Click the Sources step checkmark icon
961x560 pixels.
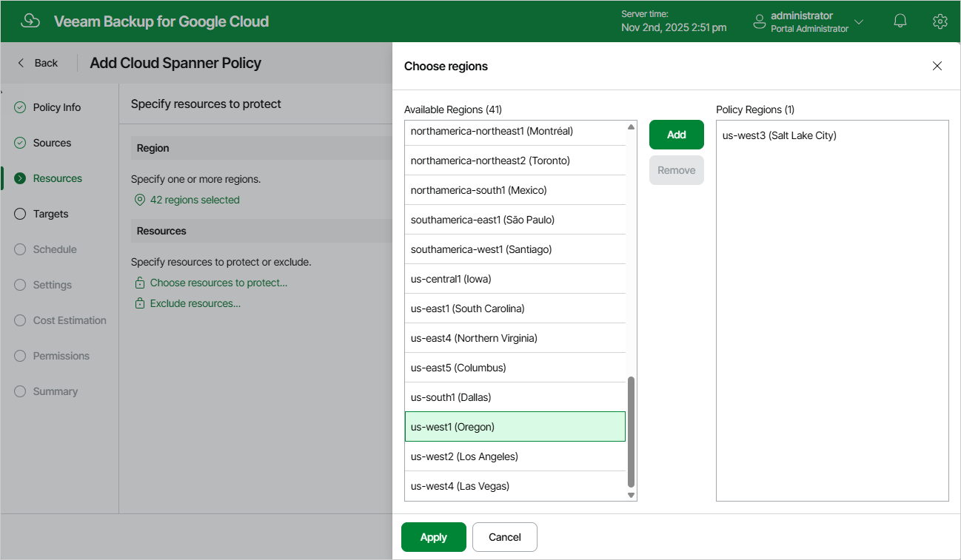pyautogui.click(x=20, y=143)
